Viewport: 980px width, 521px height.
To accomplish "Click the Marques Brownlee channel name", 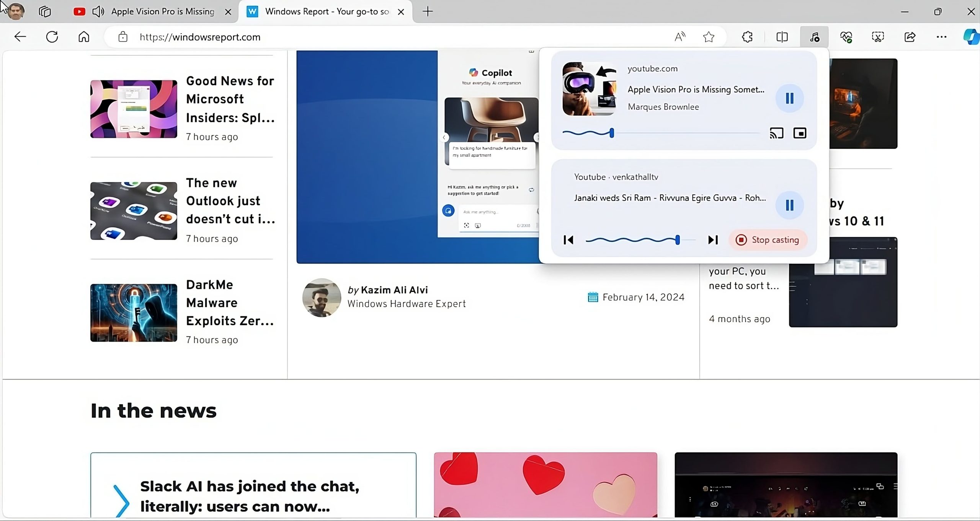I will point(663,107).
